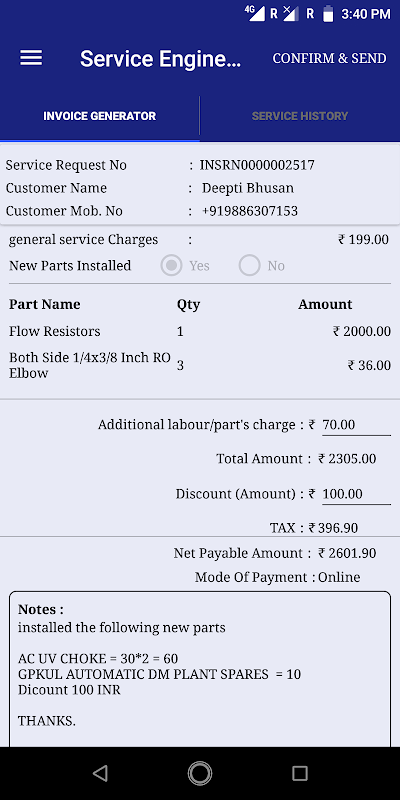Tap the battery icon in status bar
The image size is (400, 800).
click(x=328, y=14)
